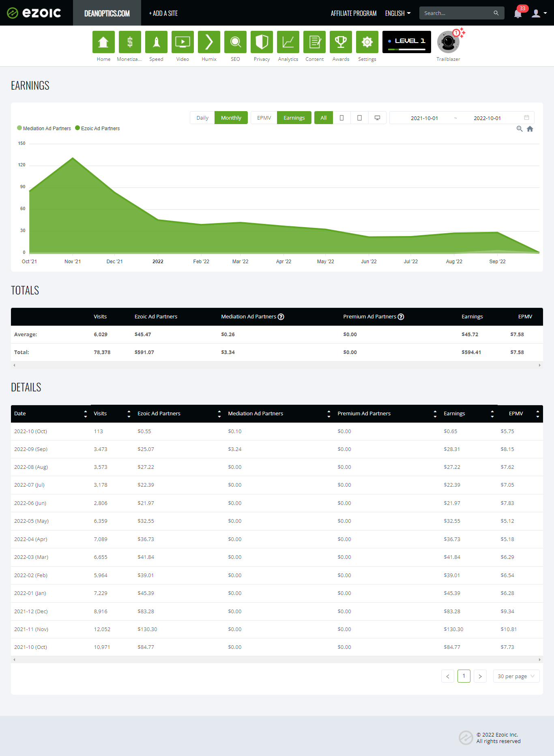
Task: Open the calendar icon in date range
Action: [526, 118]
